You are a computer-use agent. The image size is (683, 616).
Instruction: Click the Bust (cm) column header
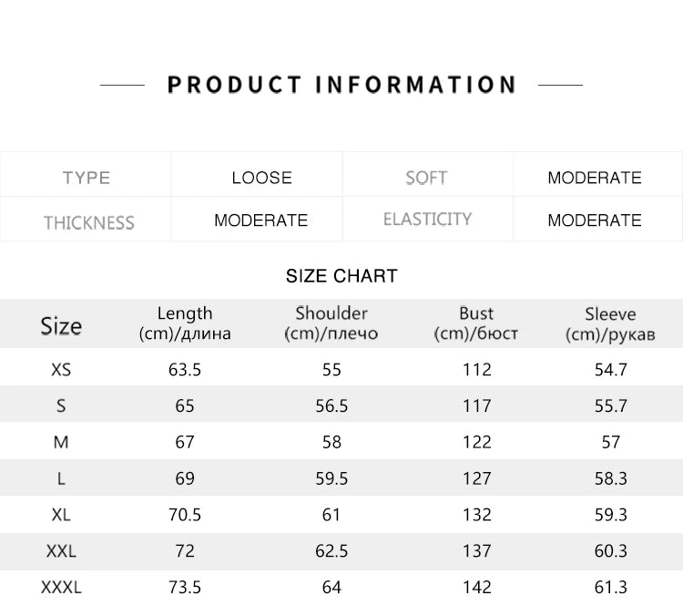pos(476,323)
